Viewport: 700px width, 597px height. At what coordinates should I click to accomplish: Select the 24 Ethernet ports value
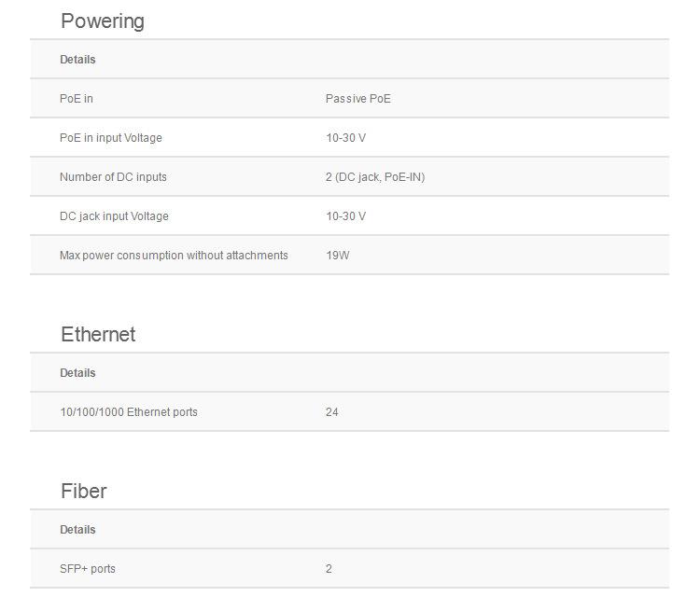[331, 411]
